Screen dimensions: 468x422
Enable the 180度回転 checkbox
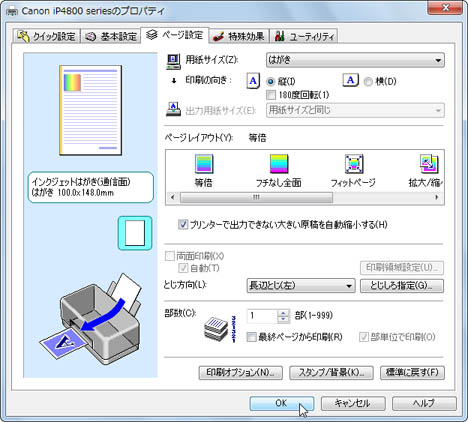(x=271, y=95)
